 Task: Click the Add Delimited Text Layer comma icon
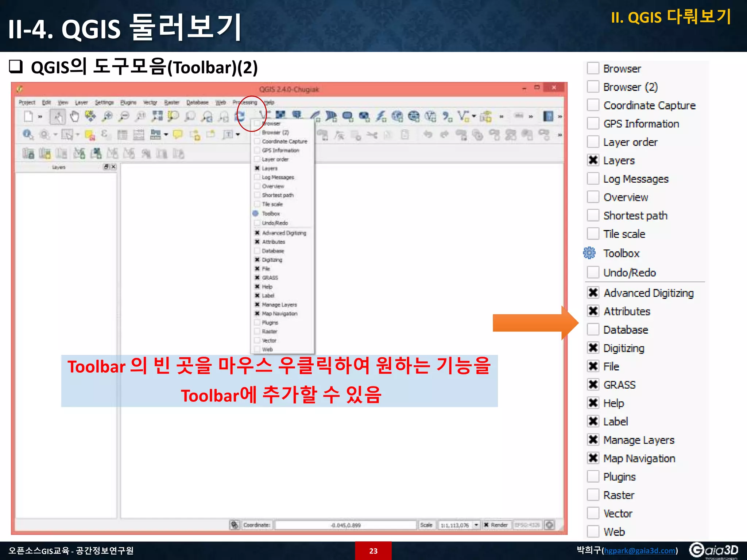(447, 117)
